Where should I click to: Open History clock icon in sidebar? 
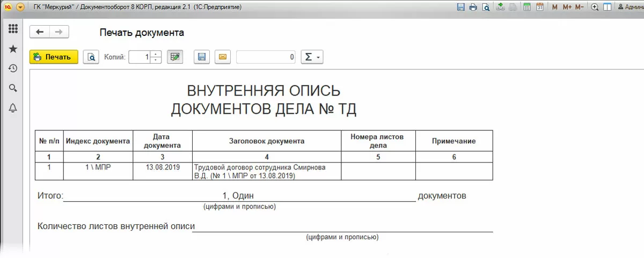(13, 68)
